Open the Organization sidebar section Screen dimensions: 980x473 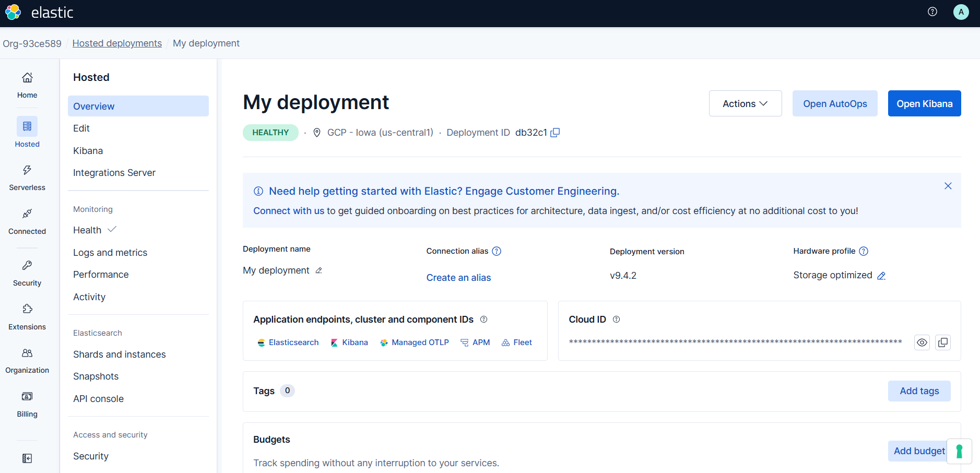[27, 361]
